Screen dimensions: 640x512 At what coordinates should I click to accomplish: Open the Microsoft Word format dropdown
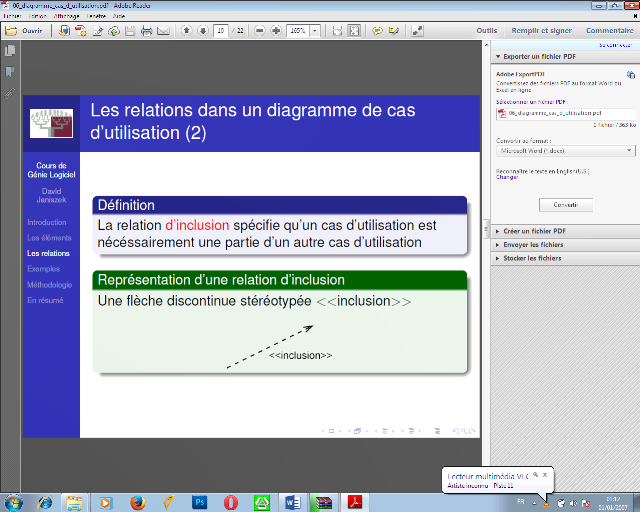point(565,150)
